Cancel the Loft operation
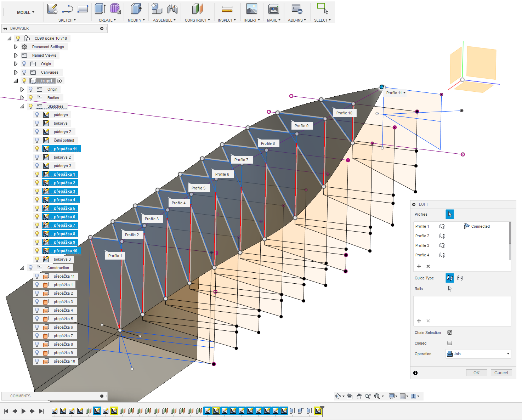Image resolution: width=522 pixels, height=420 pixels. pyautogui.click(x=501, y=373)
